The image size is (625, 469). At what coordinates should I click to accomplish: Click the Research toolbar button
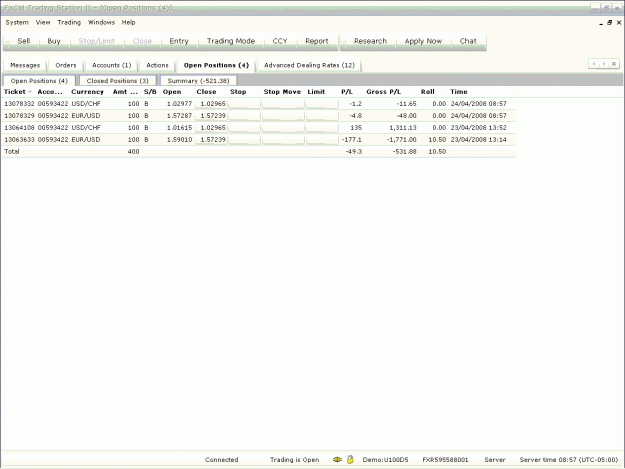[x=370, y=41]
